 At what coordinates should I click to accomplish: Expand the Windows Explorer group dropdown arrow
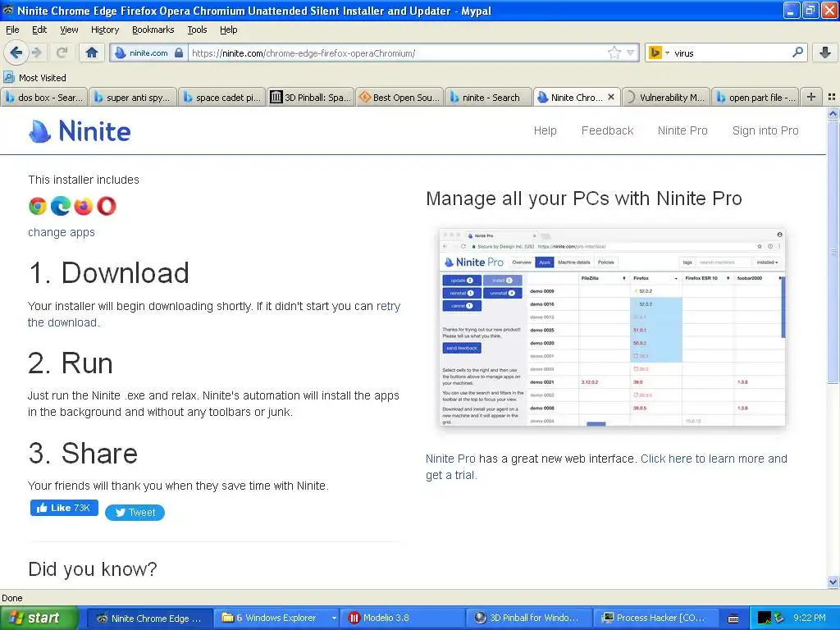(334, 618)
